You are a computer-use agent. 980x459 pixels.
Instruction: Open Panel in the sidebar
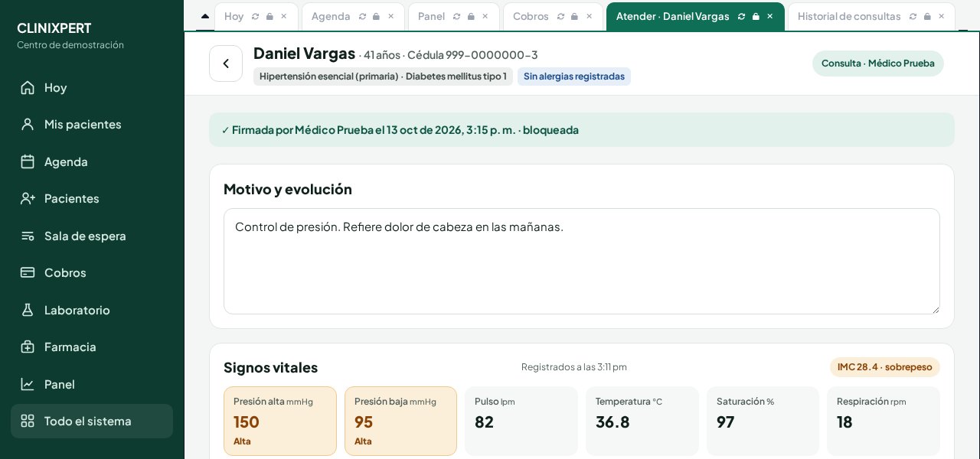(x=92, y=384)
